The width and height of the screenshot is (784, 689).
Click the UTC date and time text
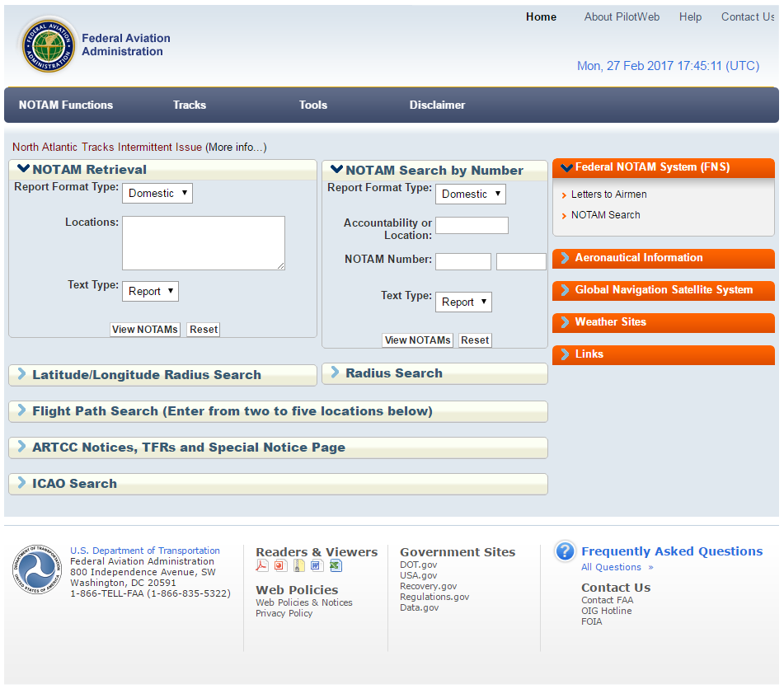pos(668,66)
